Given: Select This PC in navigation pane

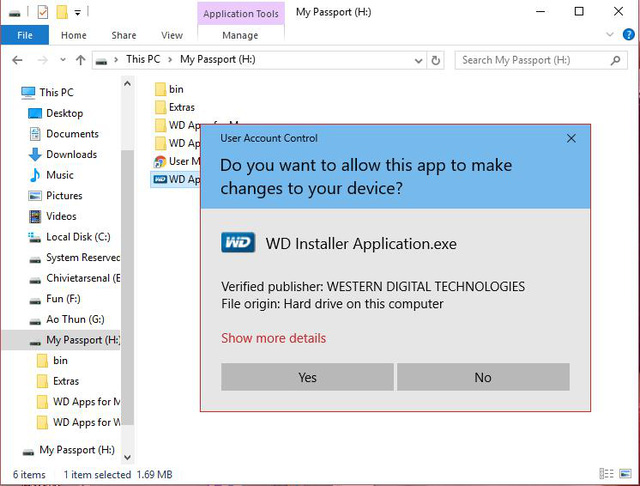Looking at the screenshot, I should 47,92.
